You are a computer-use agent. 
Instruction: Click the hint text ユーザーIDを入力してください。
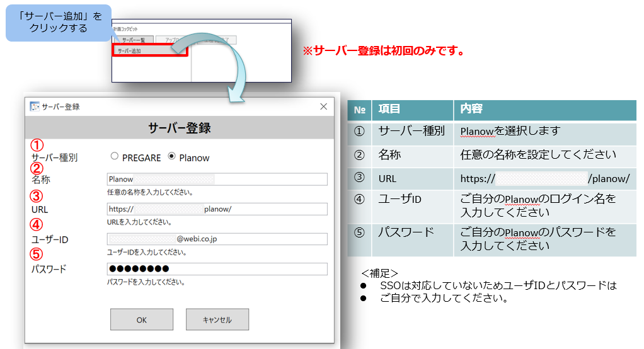147,252
